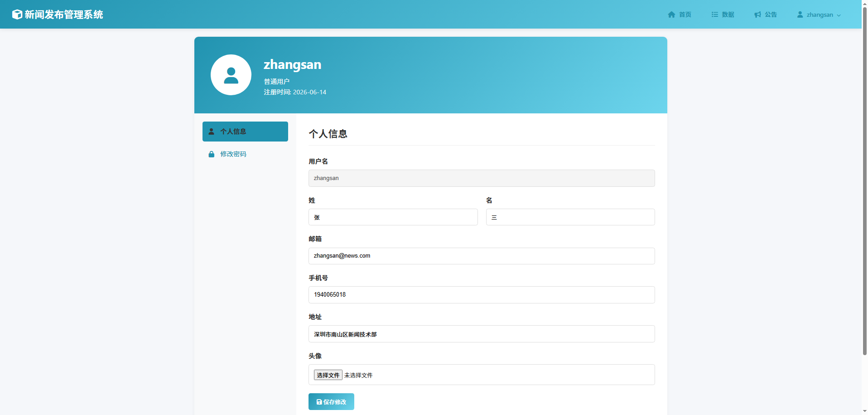Click the large profile avatar circle

tap(231, 75)
